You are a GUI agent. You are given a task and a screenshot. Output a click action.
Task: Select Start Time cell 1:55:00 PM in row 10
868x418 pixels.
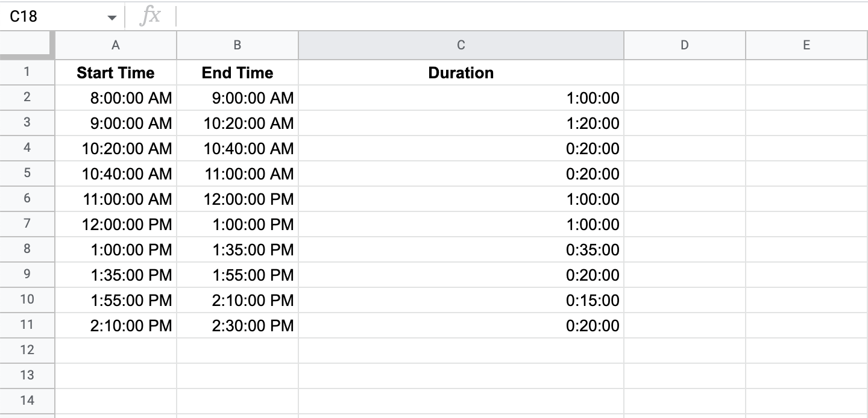pyautogui.click(x=116, y=300)
